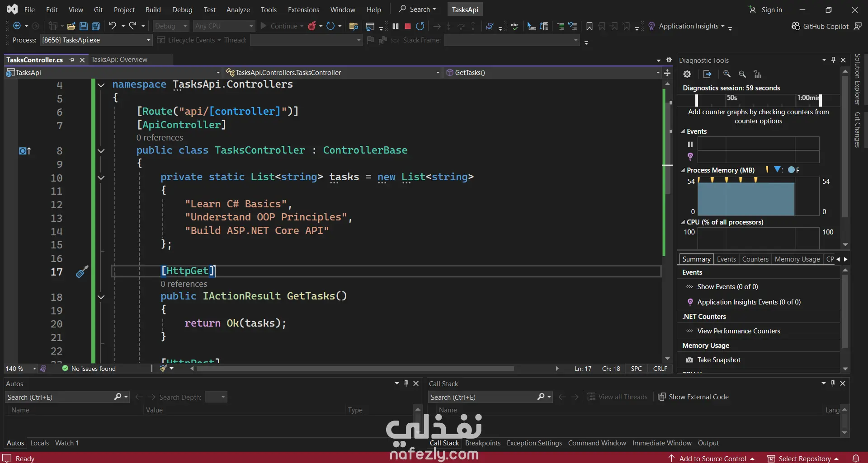This screenshot has width=868, height=463.
Task: Take a memory snapshot
Action: point(719,360)
